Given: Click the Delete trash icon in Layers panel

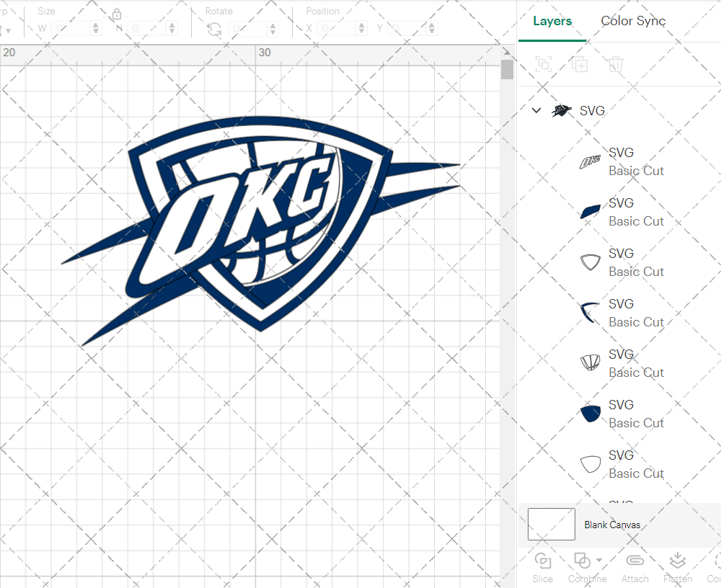Looking at the screenshot, I should (616, 64).
